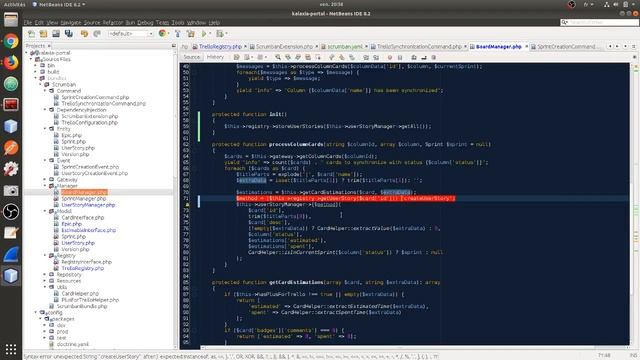Click the Shift Line Left icon
640x360 pixels.
coord(366,58)
